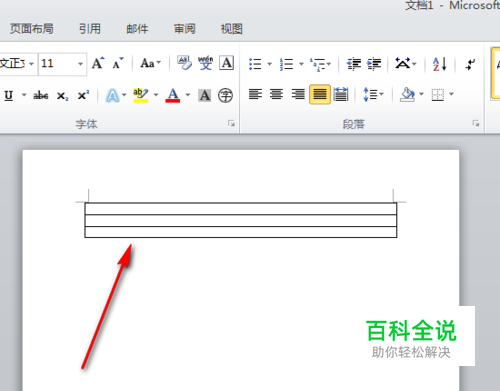This screenshot has width=500, height=391.
Task: Open the 视图 ribbon tab
Action: tap(232, 29)
